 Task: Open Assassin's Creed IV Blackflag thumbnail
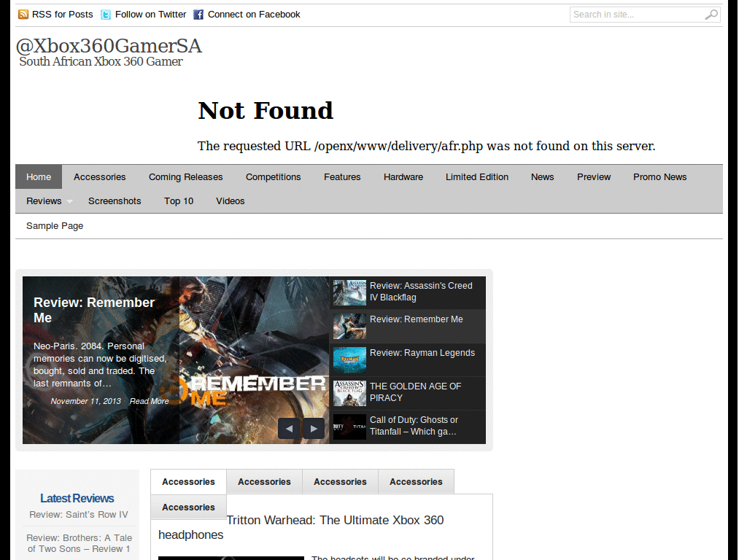[349, 292]
